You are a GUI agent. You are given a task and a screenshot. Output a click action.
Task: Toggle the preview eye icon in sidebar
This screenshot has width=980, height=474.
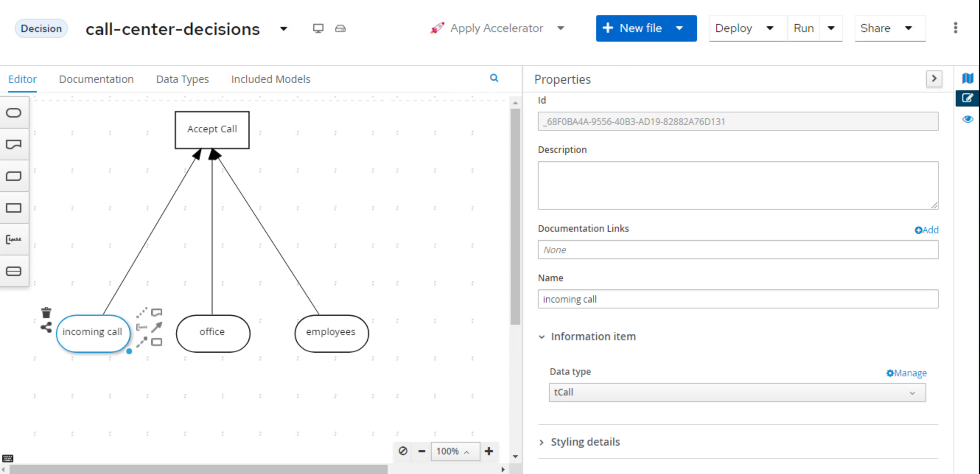click(x=967, y=119)
